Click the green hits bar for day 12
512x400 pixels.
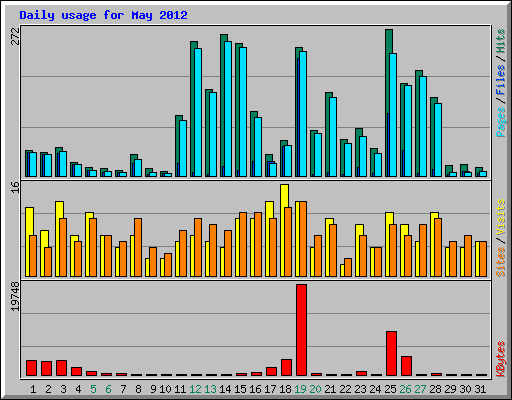(193, 108)
